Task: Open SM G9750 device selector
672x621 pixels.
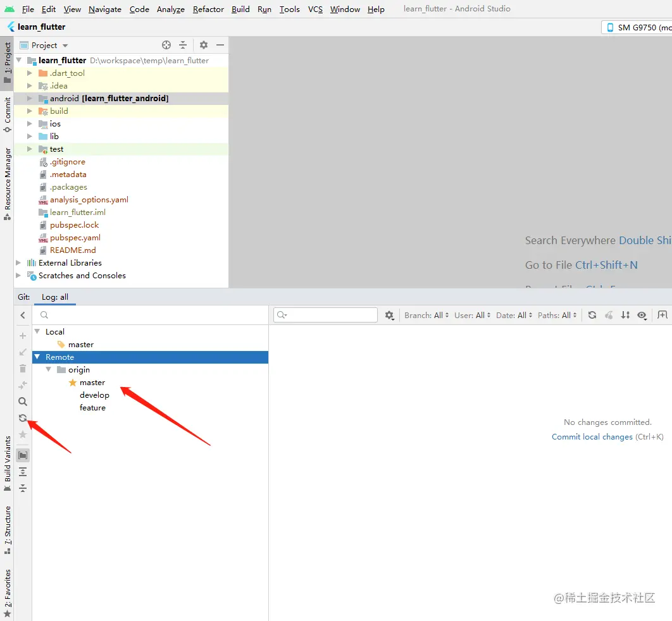Action: pyautogui.click(x=637, y=27)
